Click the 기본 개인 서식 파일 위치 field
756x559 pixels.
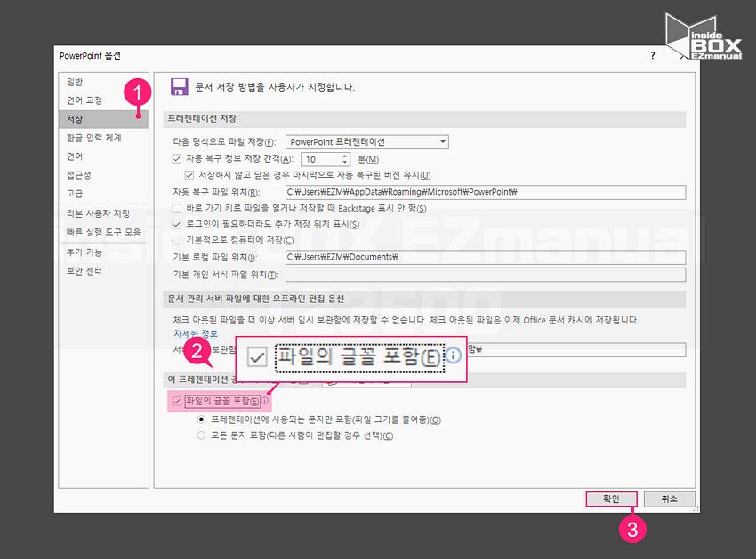click(486, 275)
